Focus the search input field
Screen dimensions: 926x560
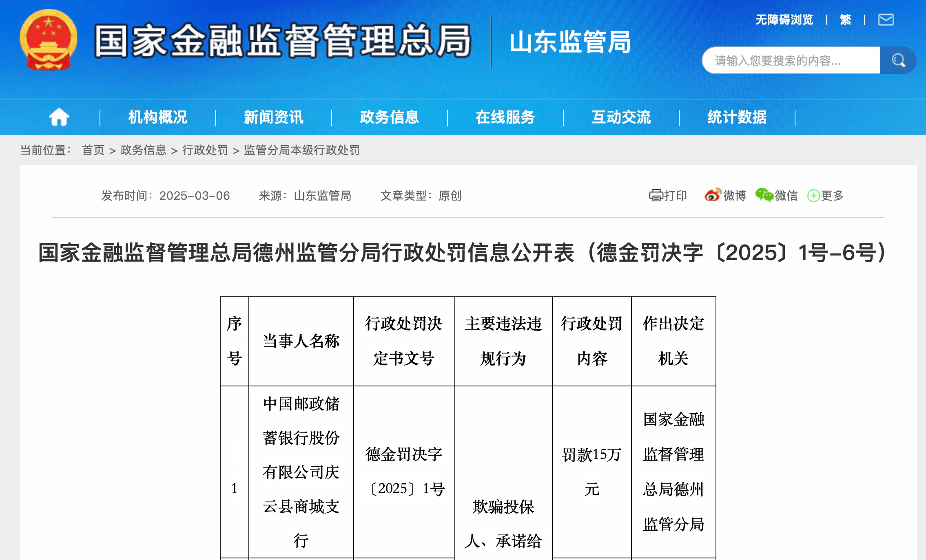791,60
